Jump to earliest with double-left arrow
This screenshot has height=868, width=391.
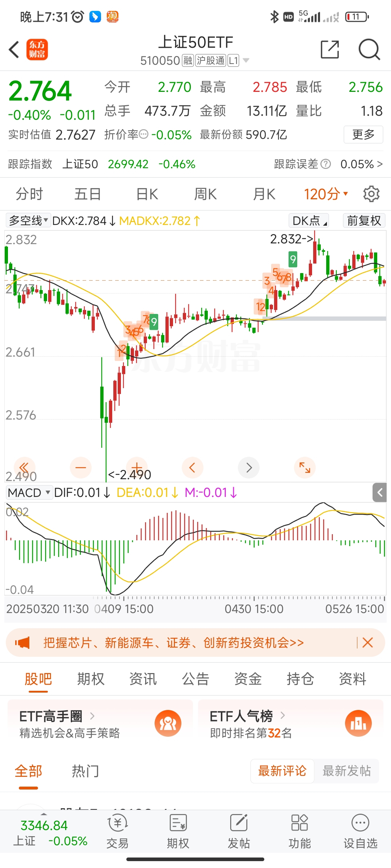(24, 468)
